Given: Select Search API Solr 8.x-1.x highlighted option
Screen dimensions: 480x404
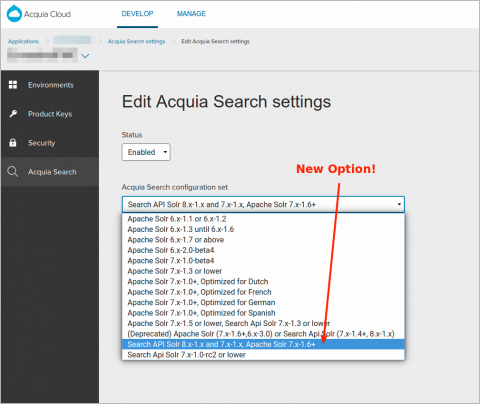Looking at the screenshot, I should [x=263, y=344].
